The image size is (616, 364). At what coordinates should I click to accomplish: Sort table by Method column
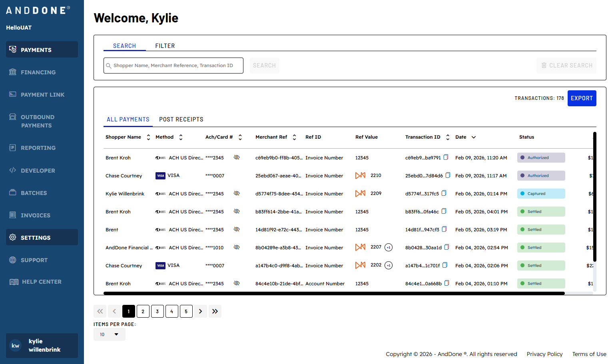(x=181, y=137)
